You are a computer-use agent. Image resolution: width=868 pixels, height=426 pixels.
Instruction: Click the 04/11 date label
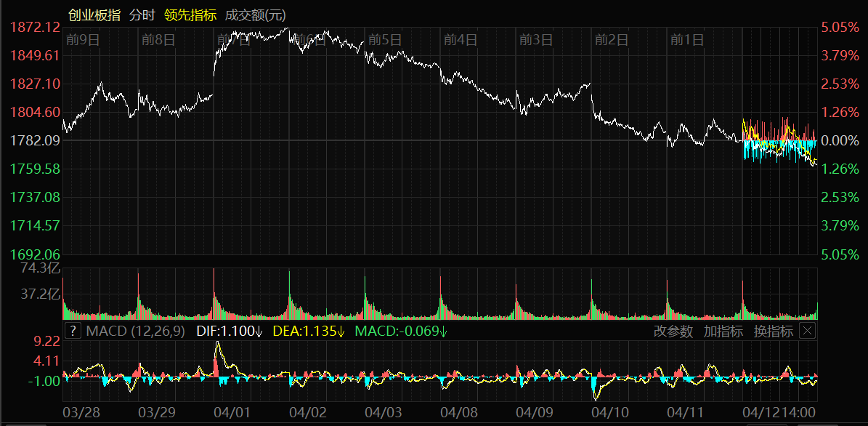tap(686, 413)
